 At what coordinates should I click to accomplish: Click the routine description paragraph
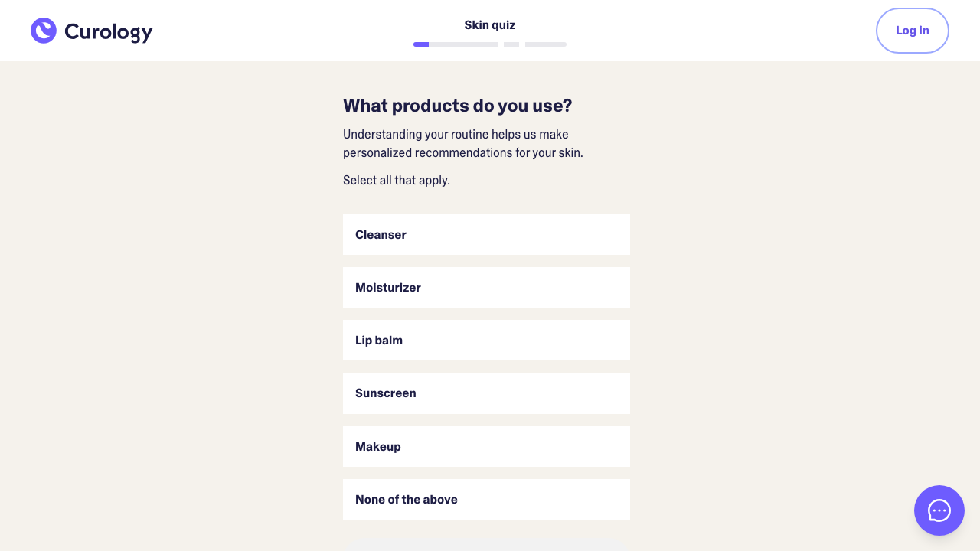463,144
